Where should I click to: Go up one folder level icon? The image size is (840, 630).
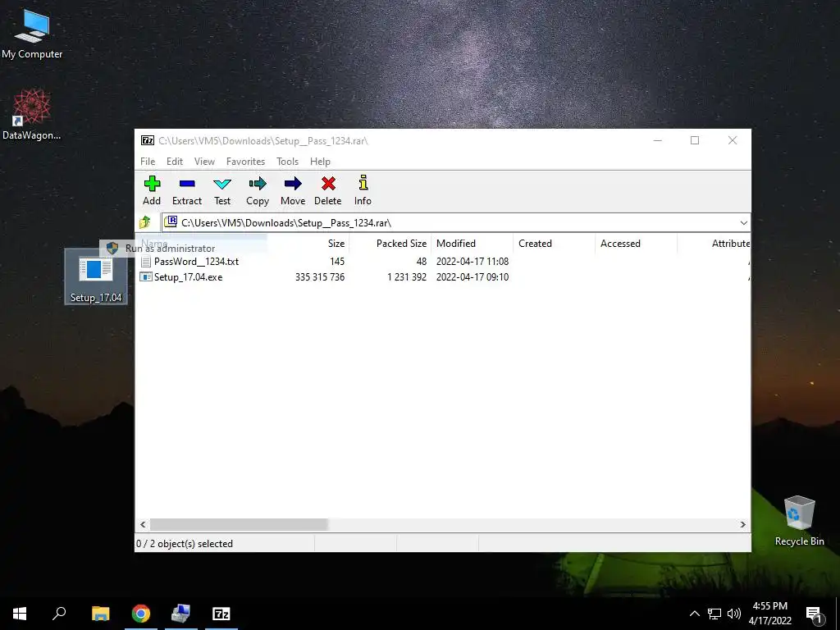tap(145, 221)
